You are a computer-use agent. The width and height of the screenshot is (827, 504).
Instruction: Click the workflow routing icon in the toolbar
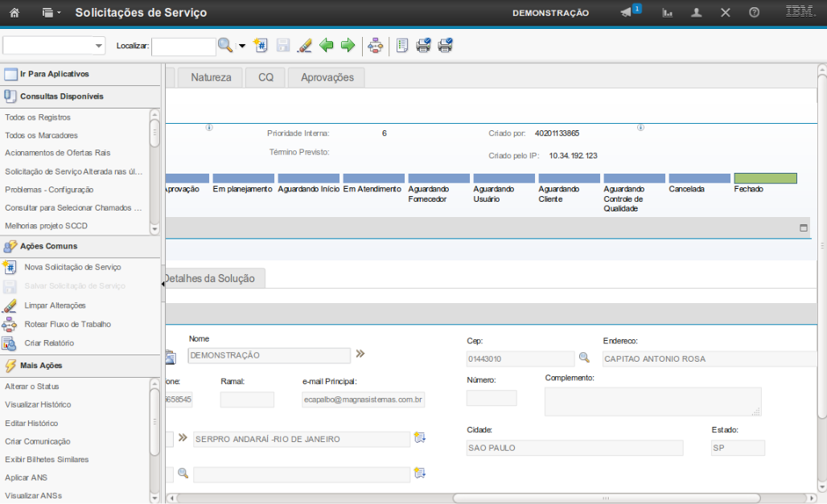tap(375, 46)
